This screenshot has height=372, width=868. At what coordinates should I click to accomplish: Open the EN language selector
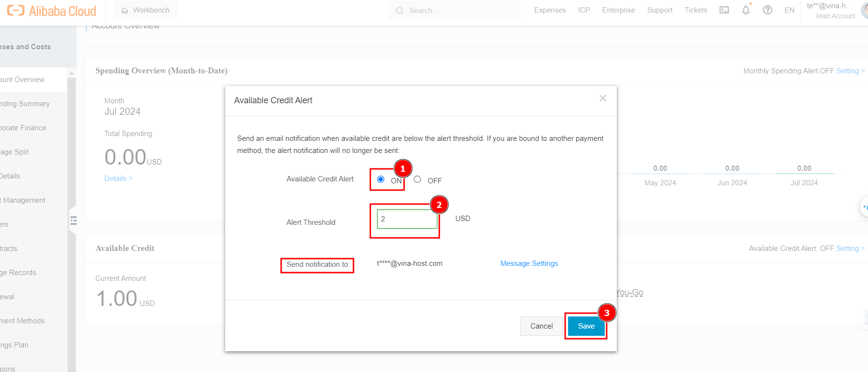pos(789,10)
